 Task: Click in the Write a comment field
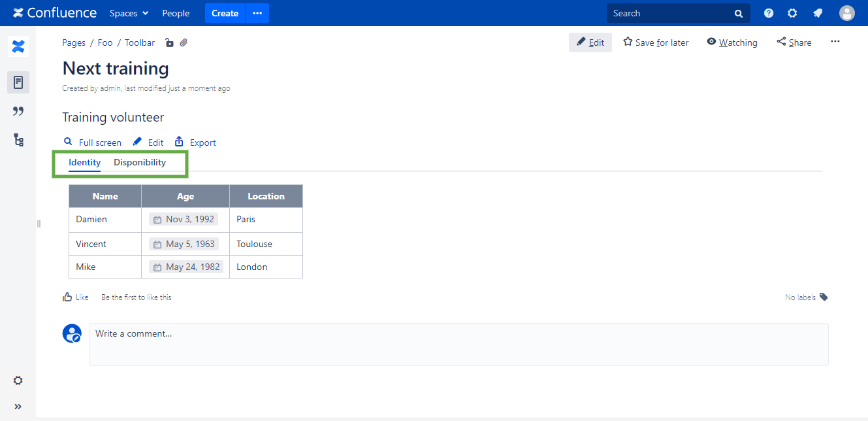click(457, 344)
